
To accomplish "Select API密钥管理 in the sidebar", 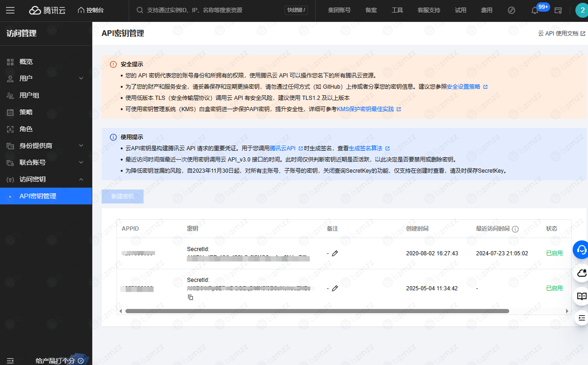I will (x=46, y=196).
